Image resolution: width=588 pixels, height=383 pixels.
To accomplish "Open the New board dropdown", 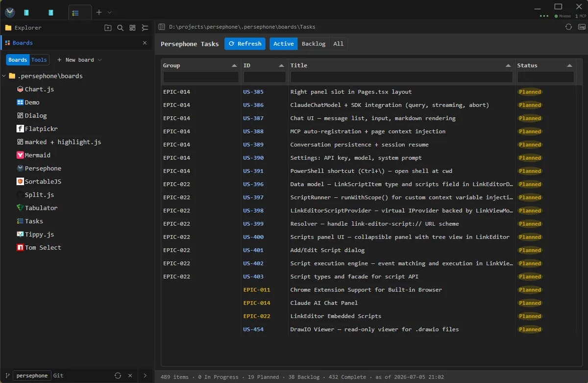I will [x=79, y=60].
